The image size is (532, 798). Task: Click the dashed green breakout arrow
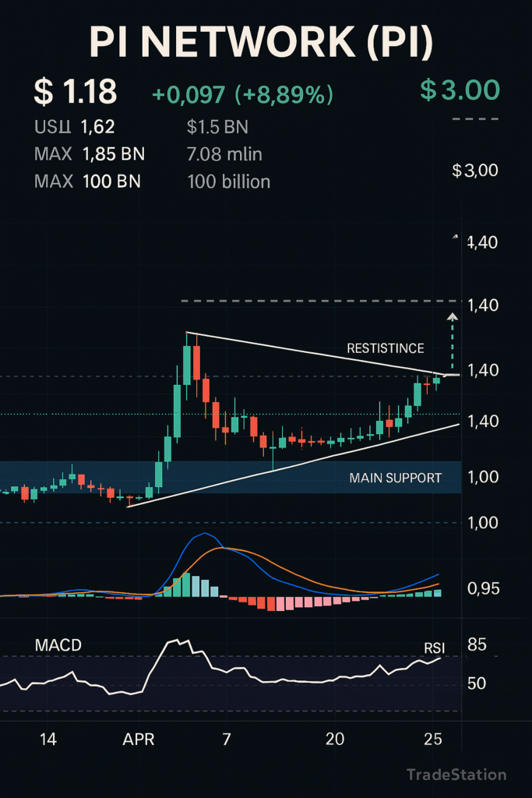(x=452, y=342)
